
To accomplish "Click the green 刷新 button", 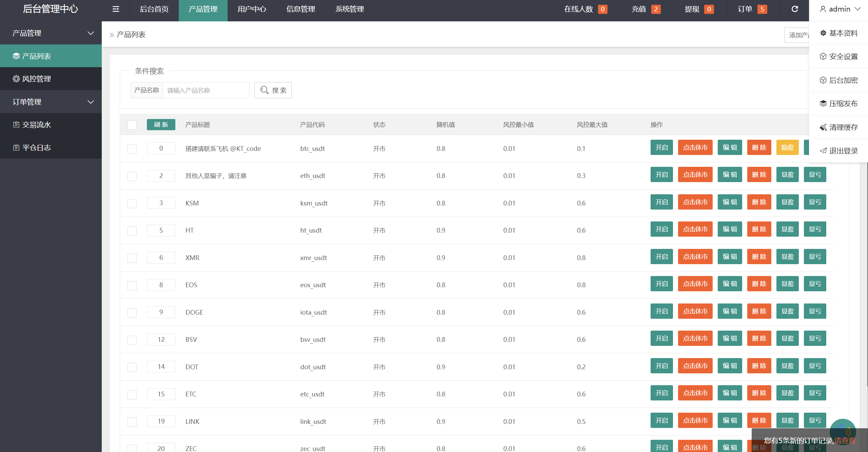I will tap(161, 124).
